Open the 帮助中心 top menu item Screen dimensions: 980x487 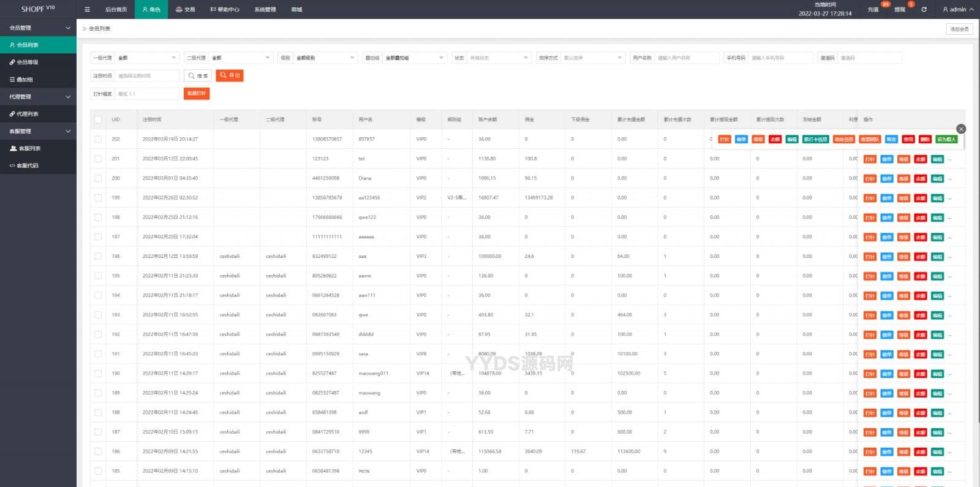click(225, 9)
